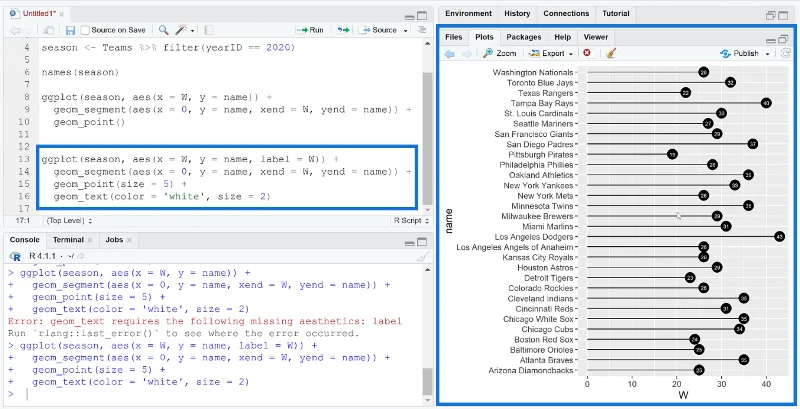Click the save document floppy icon

click(x=70, y=31)
